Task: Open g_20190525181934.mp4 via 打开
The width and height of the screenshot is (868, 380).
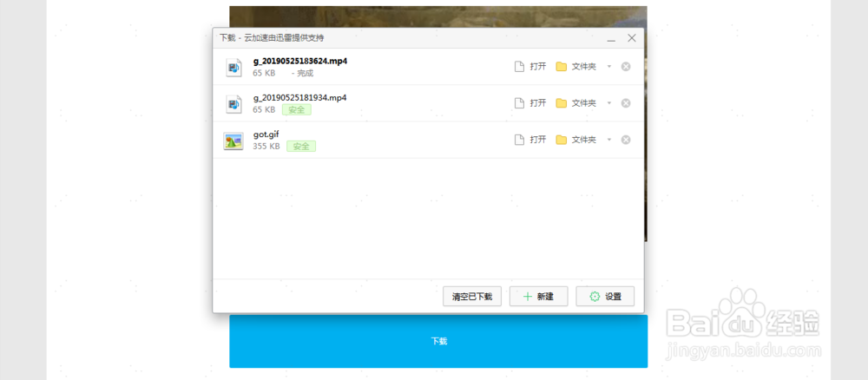Action: click(530, 103)
